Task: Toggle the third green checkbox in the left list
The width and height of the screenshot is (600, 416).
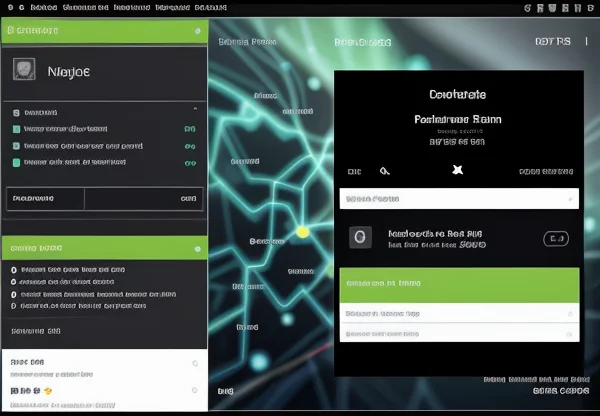Action: (x=16, y=163)
